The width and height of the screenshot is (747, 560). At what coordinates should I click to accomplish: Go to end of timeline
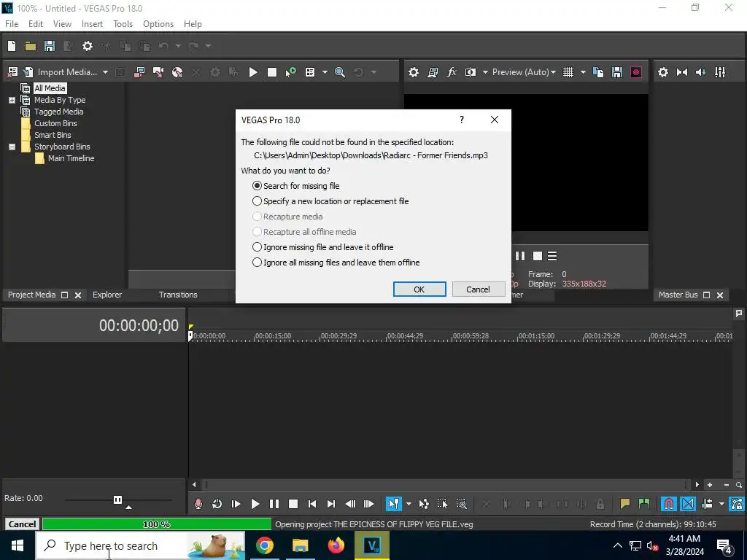(x=331, y=504)
